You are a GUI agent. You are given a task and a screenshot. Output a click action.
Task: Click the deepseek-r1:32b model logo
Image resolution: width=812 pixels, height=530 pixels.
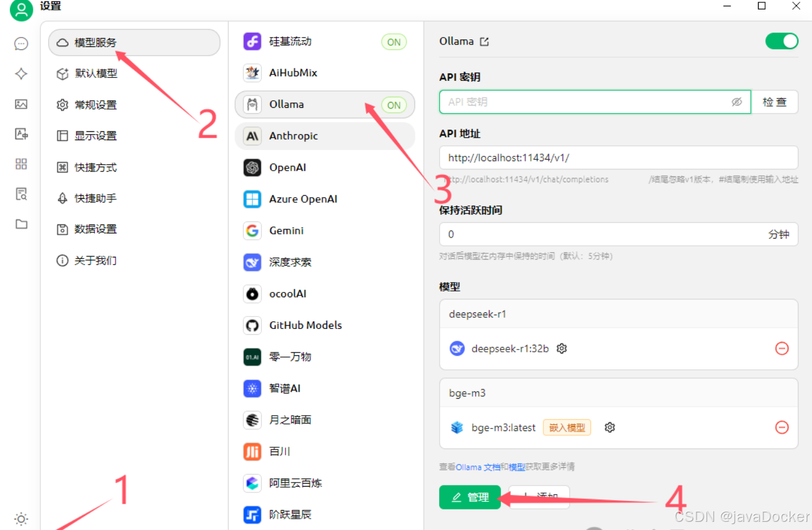[x=457, y=348]
